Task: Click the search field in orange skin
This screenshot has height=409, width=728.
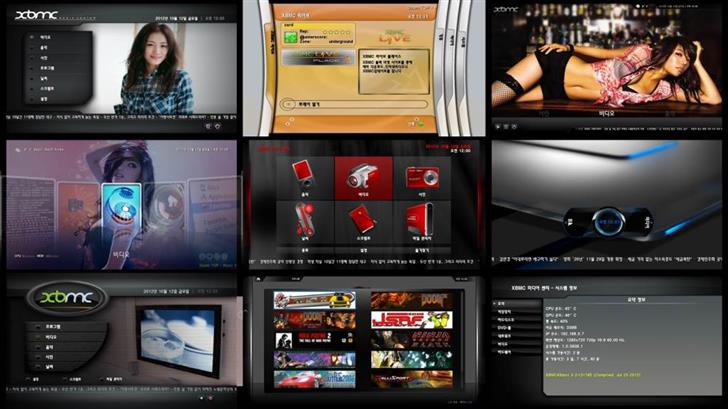Action: coord(347,103)
